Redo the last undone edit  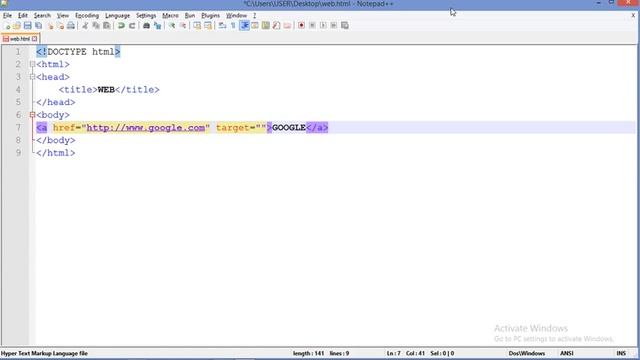click(132, 26)
